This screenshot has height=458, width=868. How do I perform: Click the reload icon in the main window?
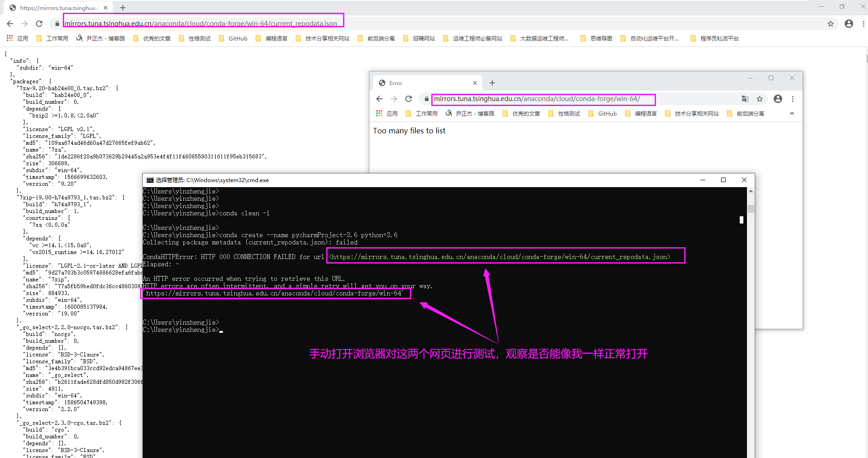point(39,24)
